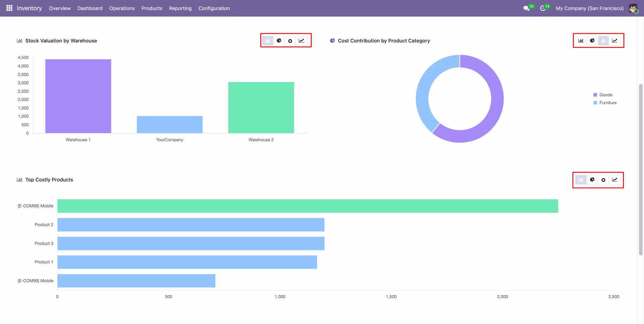Open the Operations menu
Screen dimensions: 644x324
click(x=122, y=8)
